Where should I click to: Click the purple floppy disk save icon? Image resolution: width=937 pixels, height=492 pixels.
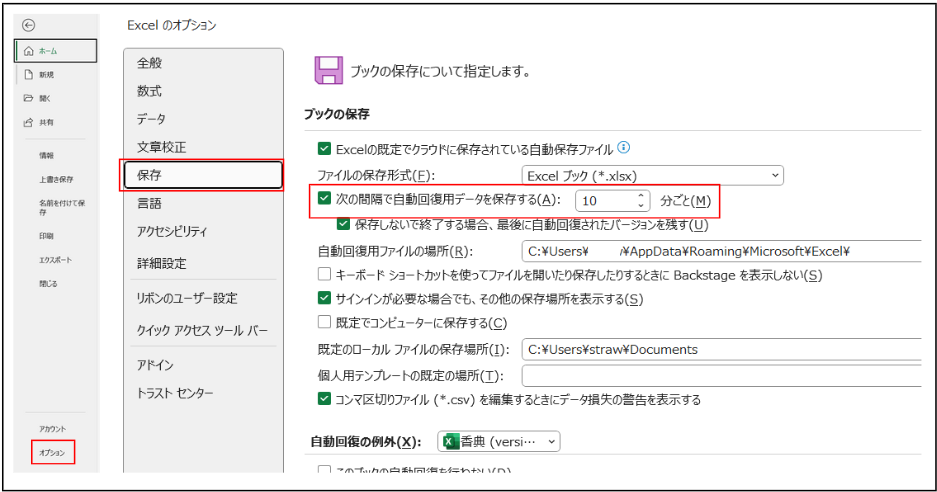(x=329, y=71)
